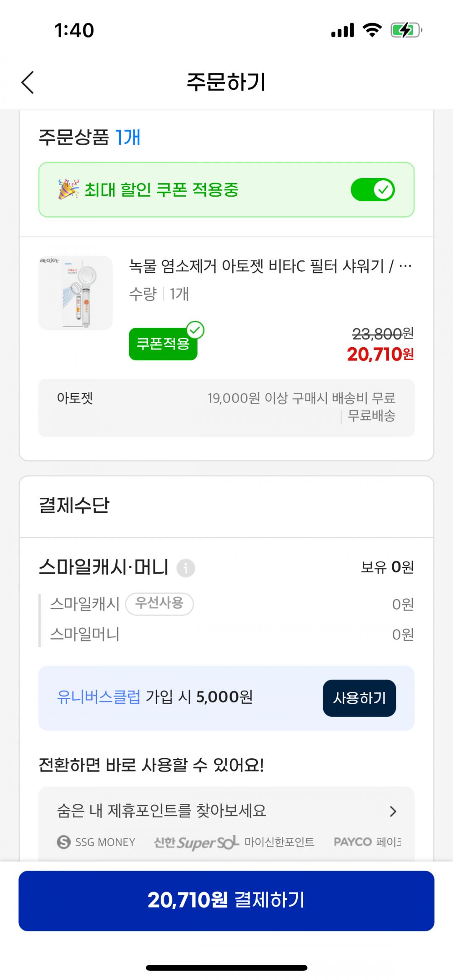Tap the back arrow icon
This screenshot has width=453, height=980.
tap(28, 82)
